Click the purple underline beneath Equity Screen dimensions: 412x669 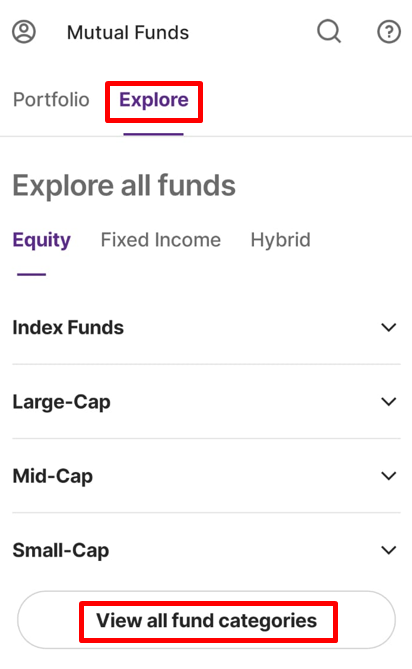(32, 274)
